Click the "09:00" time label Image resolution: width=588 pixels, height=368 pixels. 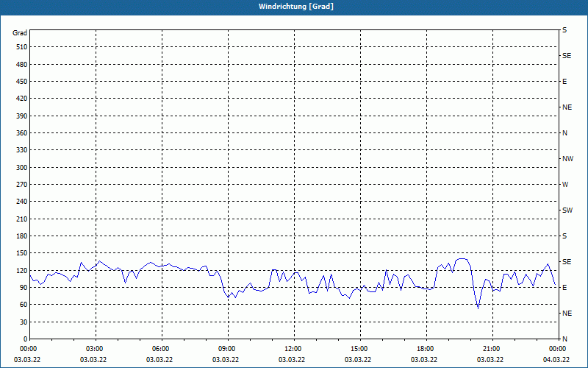click(x=228, y=349)
